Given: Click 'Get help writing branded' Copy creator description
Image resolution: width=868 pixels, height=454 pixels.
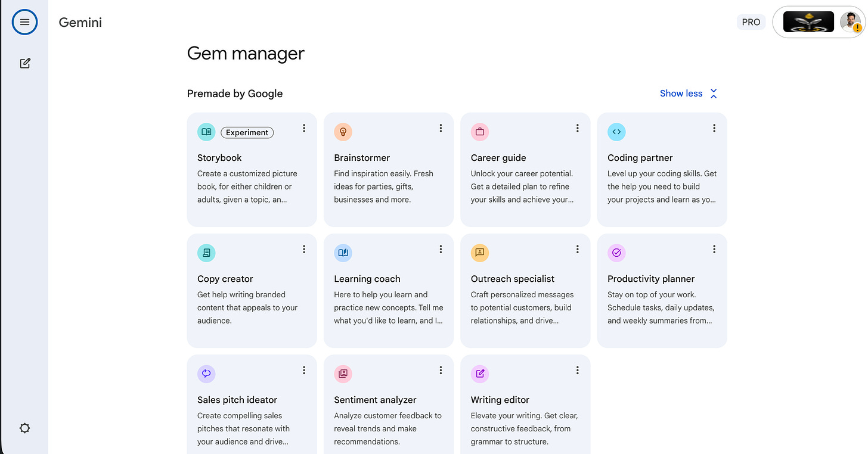Looking at the screenshot, I should [x=247, y=307].
